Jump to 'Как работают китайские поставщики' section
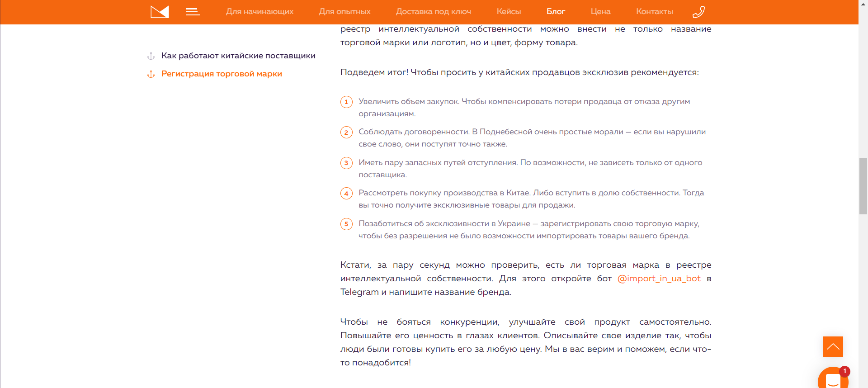Image resolution: width=868 pixels, height=388 pixels. click(x=238, y=56)
